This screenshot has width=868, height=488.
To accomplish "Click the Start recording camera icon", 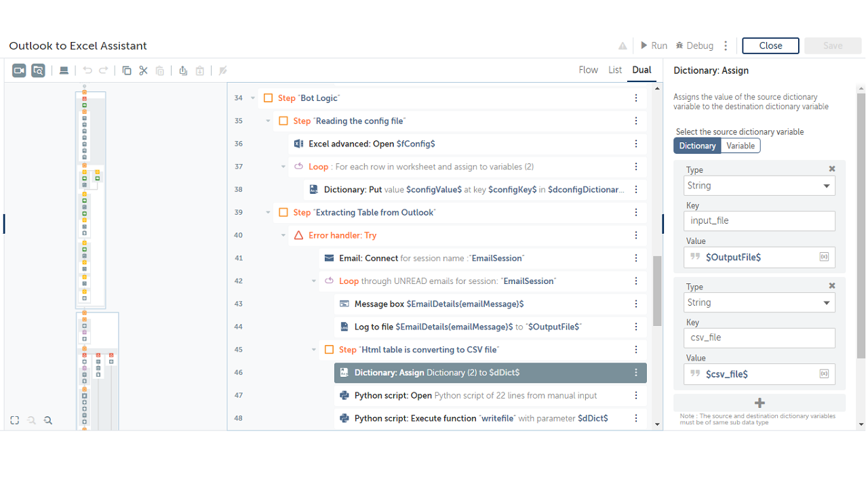I will tap(19, 70).
